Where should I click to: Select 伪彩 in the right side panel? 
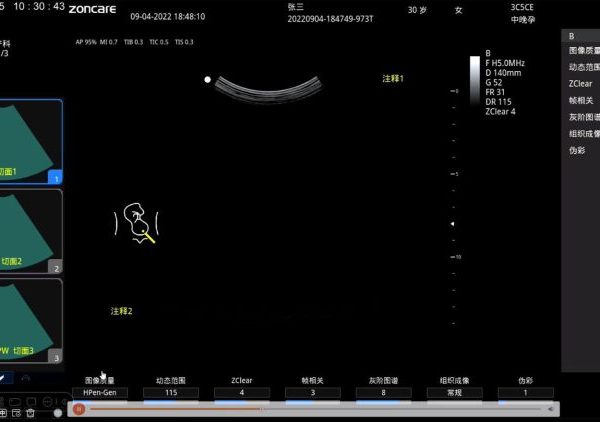[577, 150]
